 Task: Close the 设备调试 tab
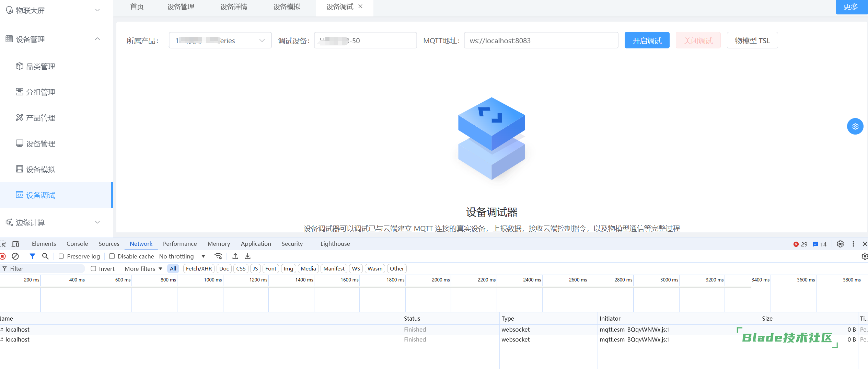pyautogui.click(x=360, y=6)
